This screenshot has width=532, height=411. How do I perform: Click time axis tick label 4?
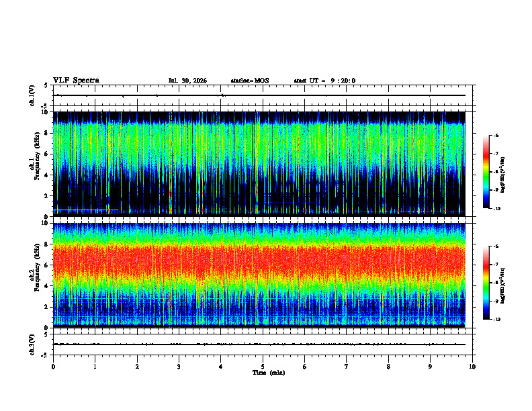[221, 367]
